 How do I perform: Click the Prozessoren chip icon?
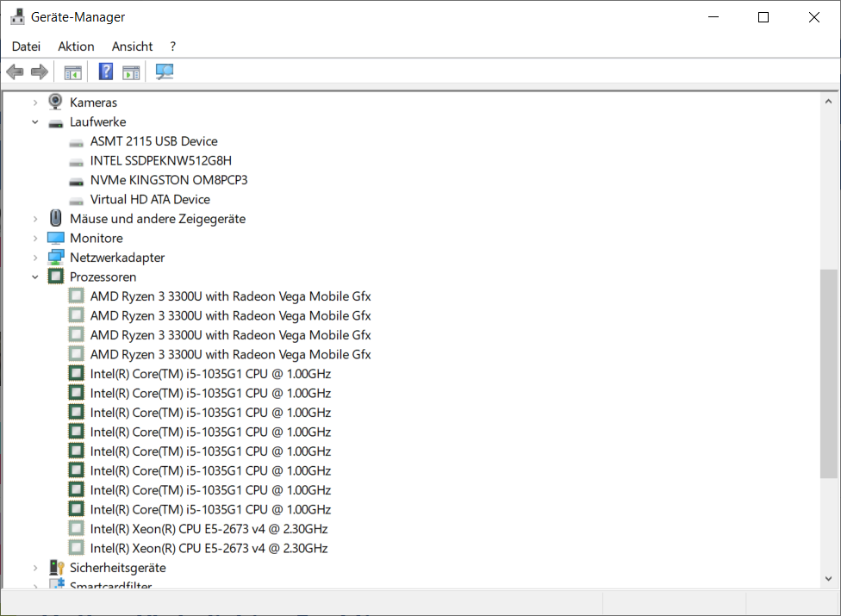[56, 277]
